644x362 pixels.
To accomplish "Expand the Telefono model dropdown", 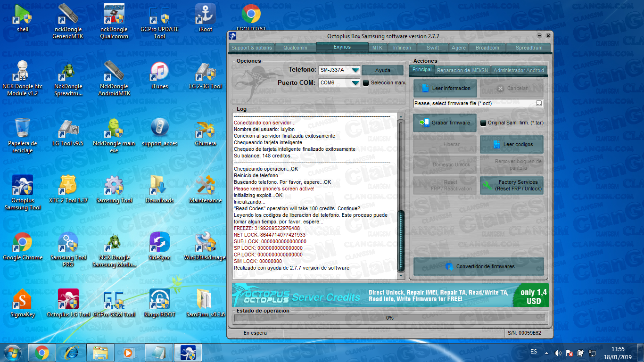I will pos(355,70).
